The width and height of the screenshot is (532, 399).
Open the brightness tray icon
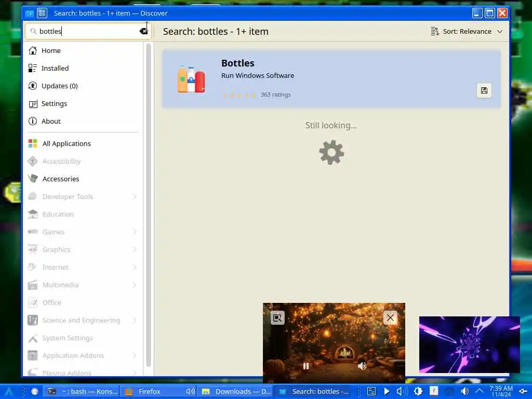pos(418,392)
